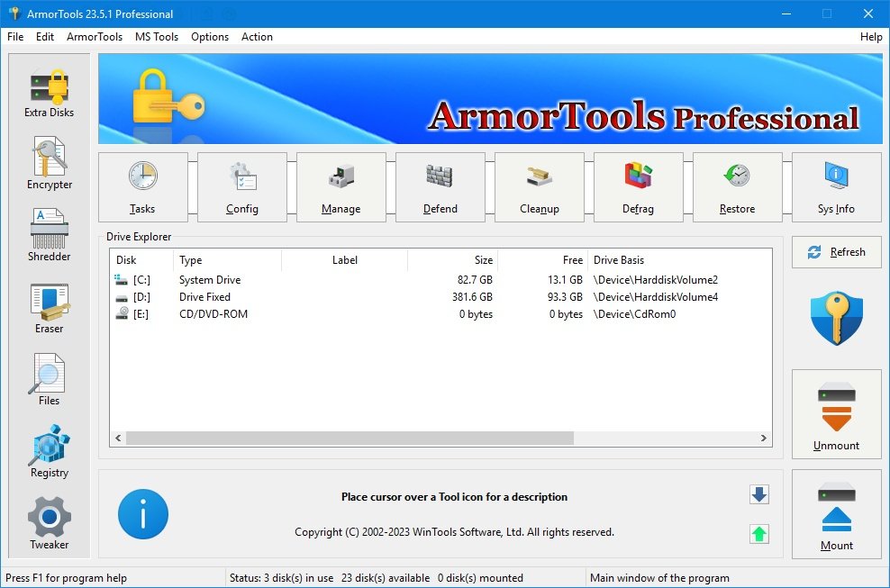Select the CD/DVD-ROM row text
Screen dimensions: 890x588
(x=213, y=314)
